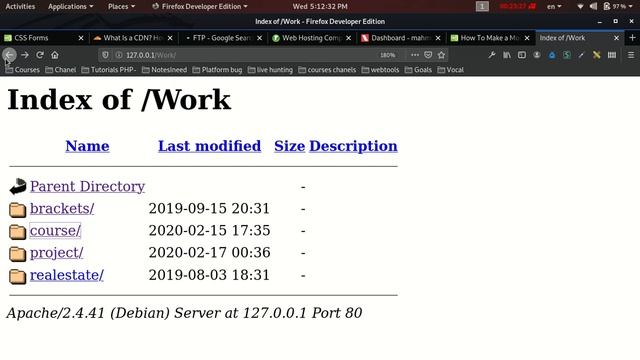The image size is (640, 360).
Task: Open the Notesineed bookmark folder
Action: coord(164,70)
